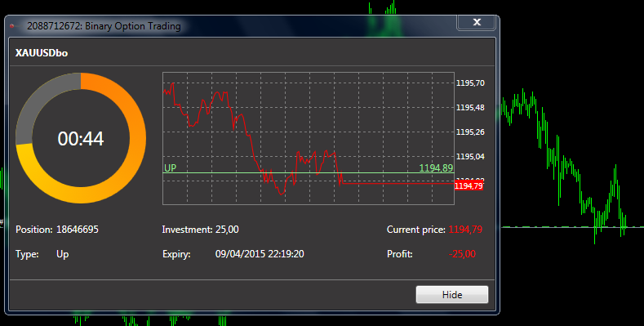Click the Profit value -25,00
This screenshot has height=326, width=644.
pos(463,254)
